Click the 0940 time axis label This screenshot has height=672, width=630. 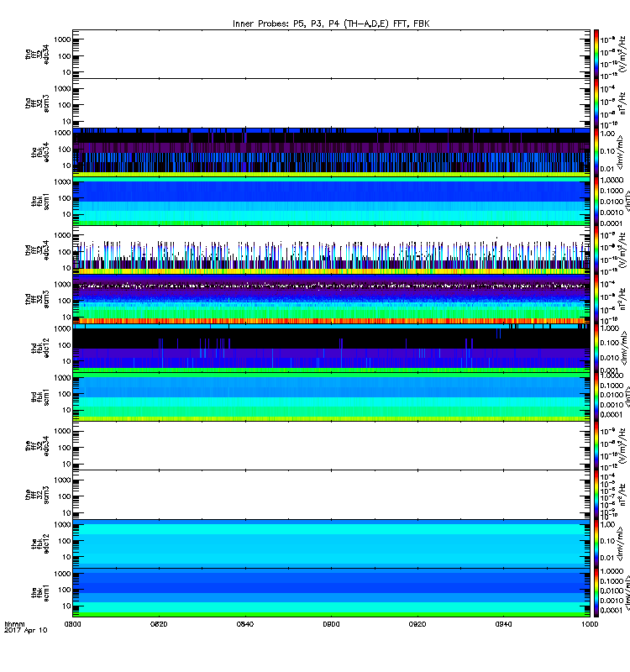tap(503, 624)
